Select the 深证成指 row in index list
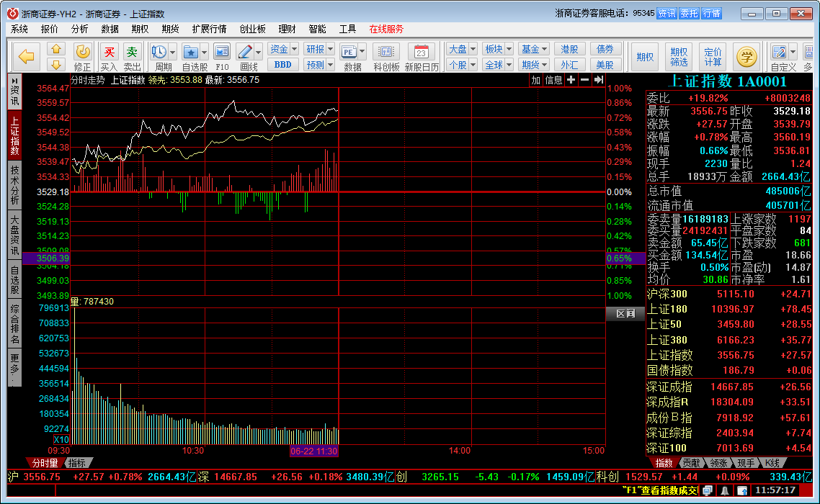The image size is (820, 504). (x=729, y=387)
